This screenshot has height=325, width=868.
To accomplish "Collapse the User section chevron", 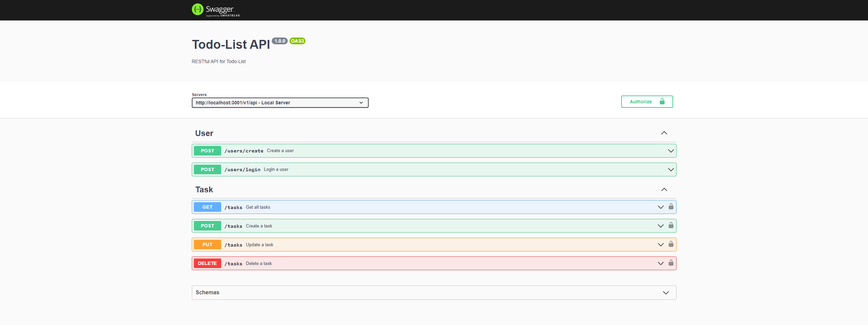I will pyautogui.click(x=664, y=133).
